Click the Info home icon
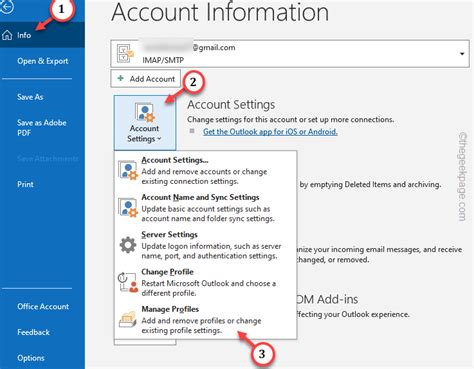 (x=7, y=35)
